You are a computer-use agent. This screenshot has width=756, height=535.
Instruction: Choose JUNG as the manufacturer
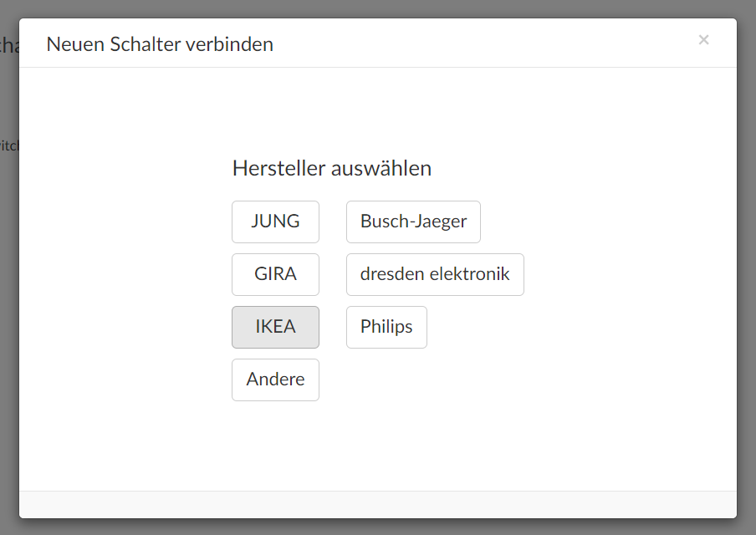coord(275,222)
